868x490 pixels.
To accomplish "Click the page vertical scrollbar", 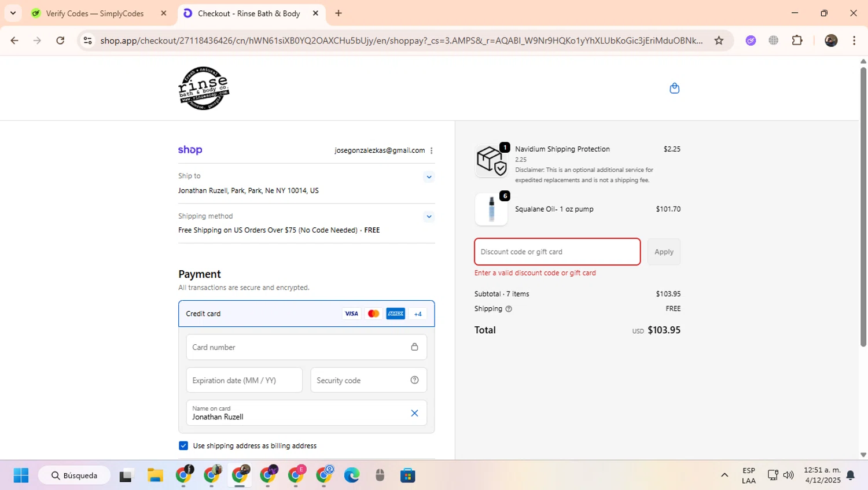I will pyautogui.click(x=863, y=207).
